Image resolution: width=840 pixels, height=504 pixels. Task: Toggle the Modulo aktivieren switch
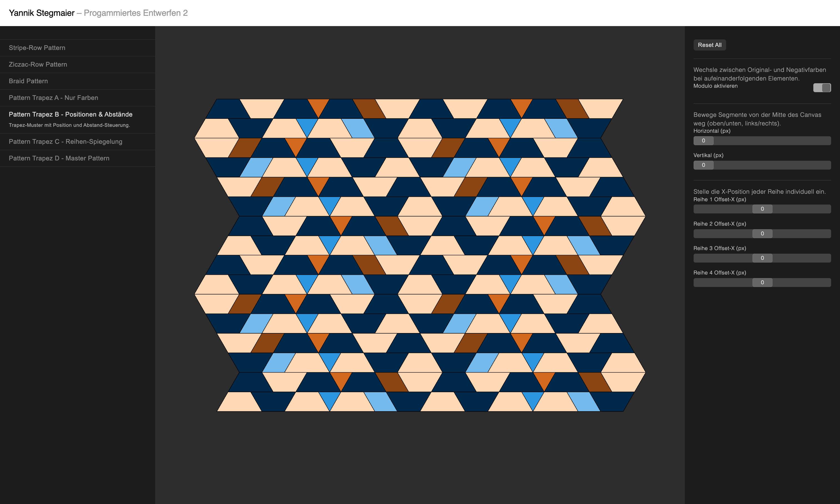(822, 88)
